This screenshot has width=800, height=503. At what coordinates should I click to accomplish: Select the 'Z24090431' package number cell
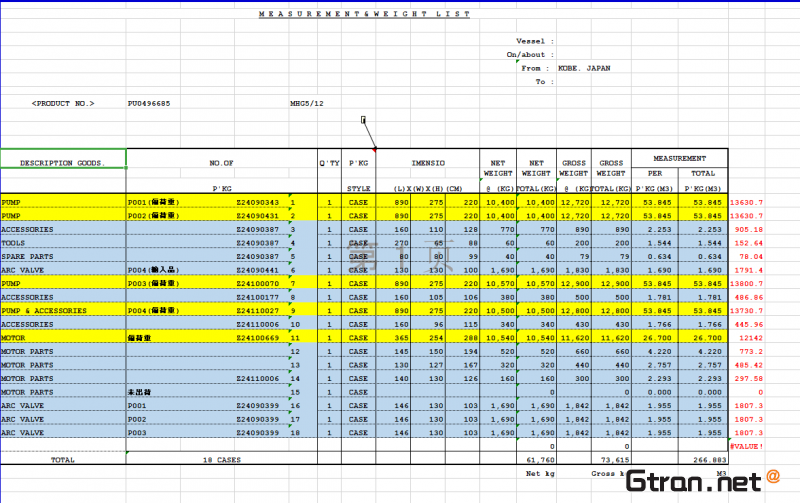(258, 216)
